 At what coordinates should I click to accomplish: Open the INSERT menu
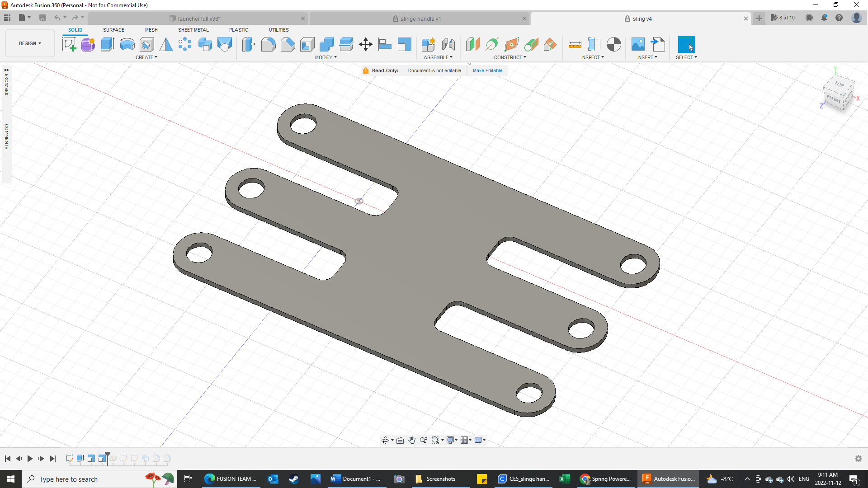tap(647, 56)
